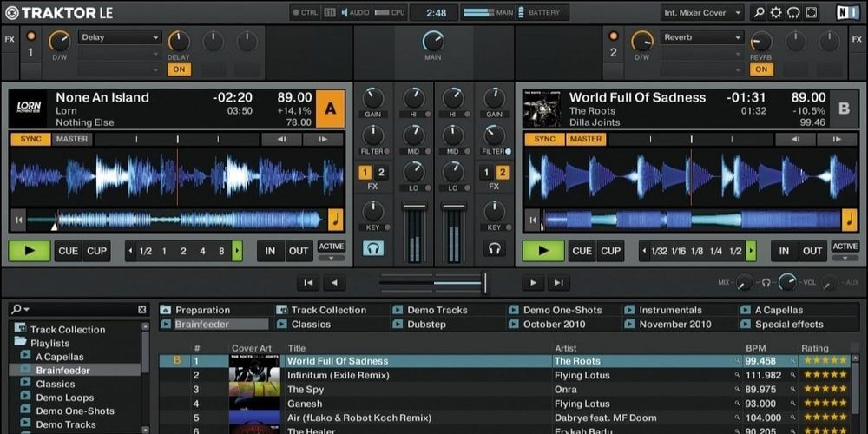Toggle SYNC on Deck B

pos(545,139)
